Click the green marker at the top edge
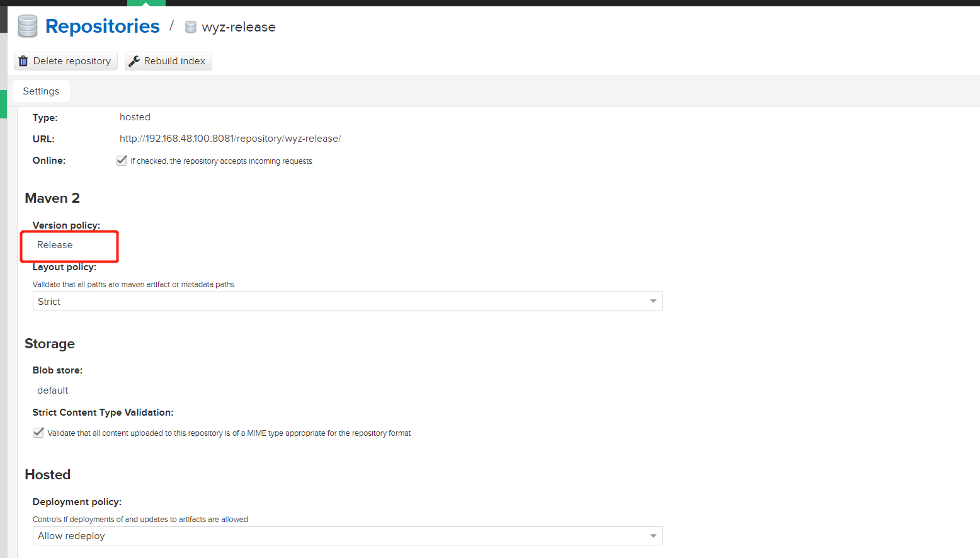 coord(146,2)
